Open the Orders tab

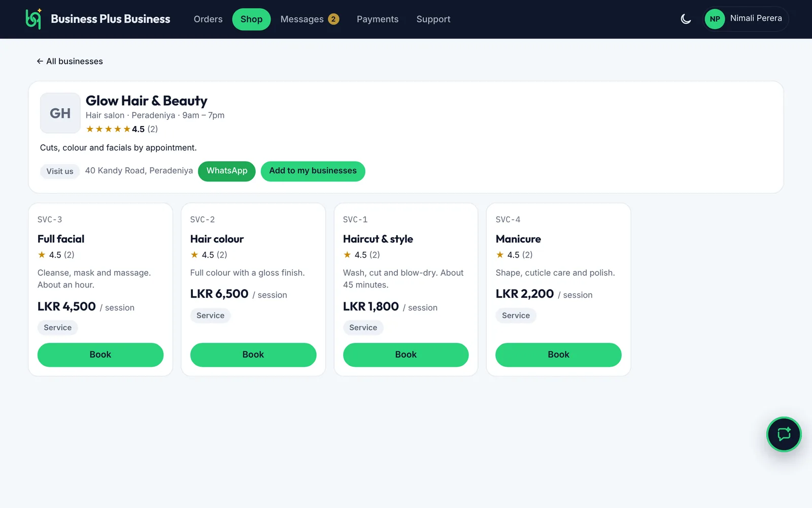click(208, 19)
